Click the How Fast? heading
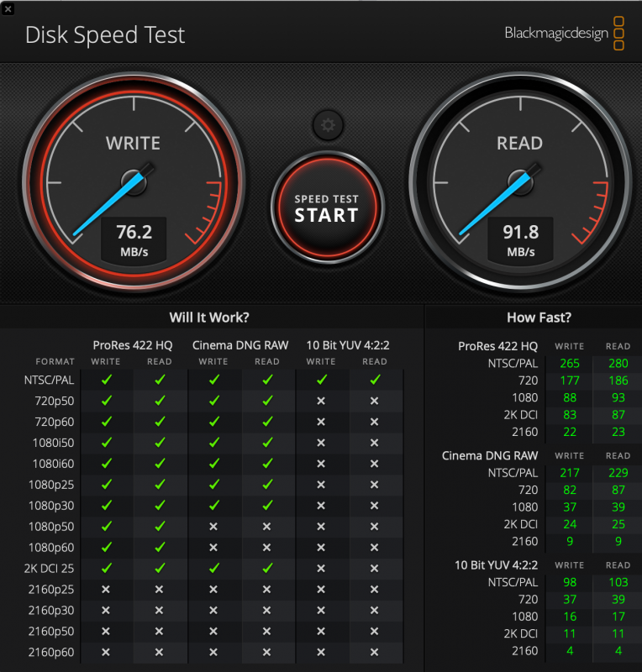Image resolution: width=642 pixels, height=672 pixels. pyautogui.click(x=539, y=318)
